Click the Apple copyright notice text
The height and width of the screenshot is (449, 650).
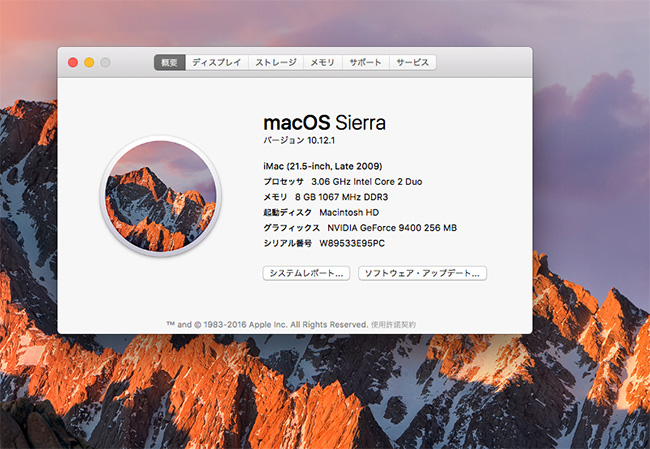click(267, 325)
